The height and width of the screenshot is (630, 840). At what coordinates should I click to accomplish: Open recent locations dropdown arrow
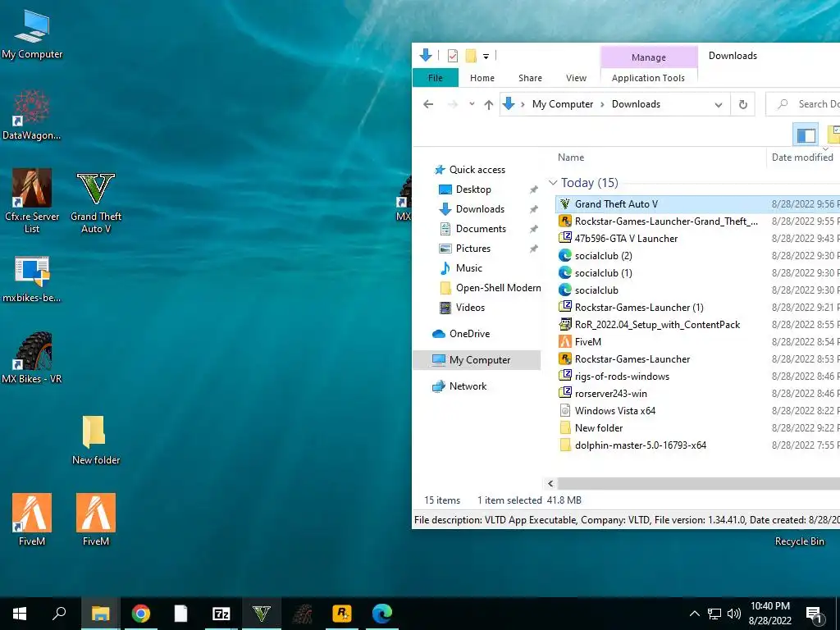tap(472, 104)
